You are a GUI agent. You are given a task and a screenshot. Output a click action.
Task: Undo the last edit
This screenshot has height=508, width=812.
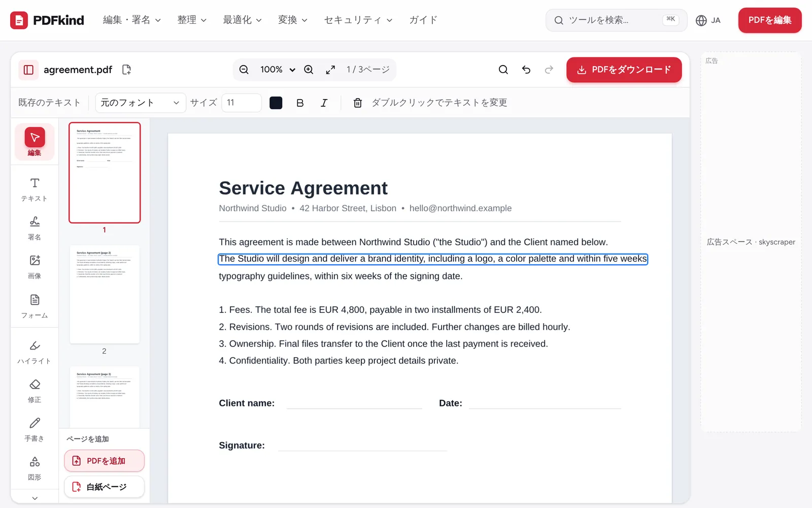tap(526, 70)
